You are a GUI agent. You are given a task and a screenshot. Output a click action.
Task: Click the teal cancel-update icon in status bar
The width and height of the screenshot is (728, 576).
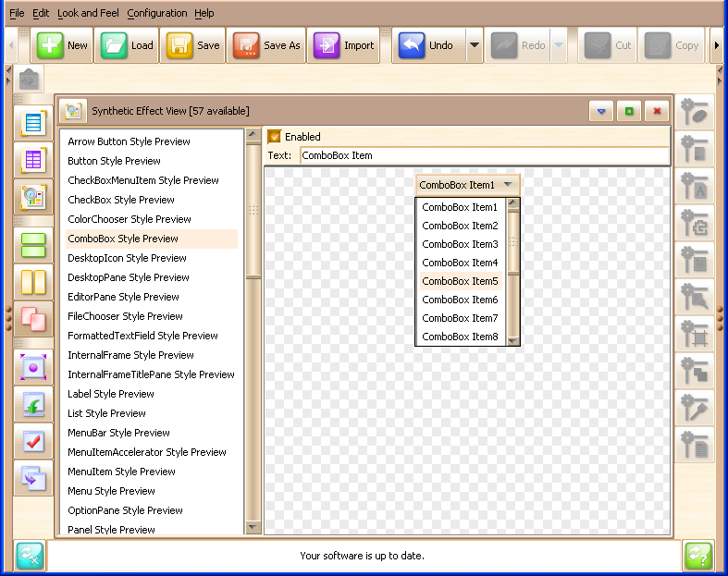pyautogui.click(x=30, y=556)
